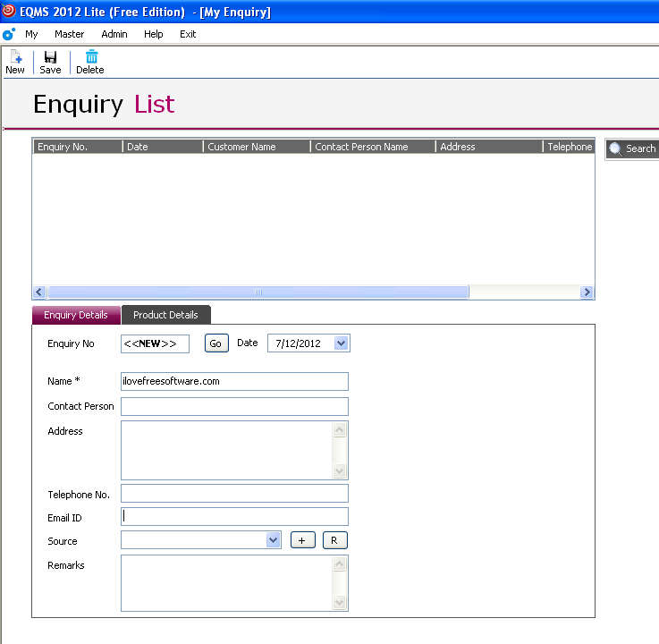Click the enquiry list right scroll arrow
The image size is (659, 644).
587,292
